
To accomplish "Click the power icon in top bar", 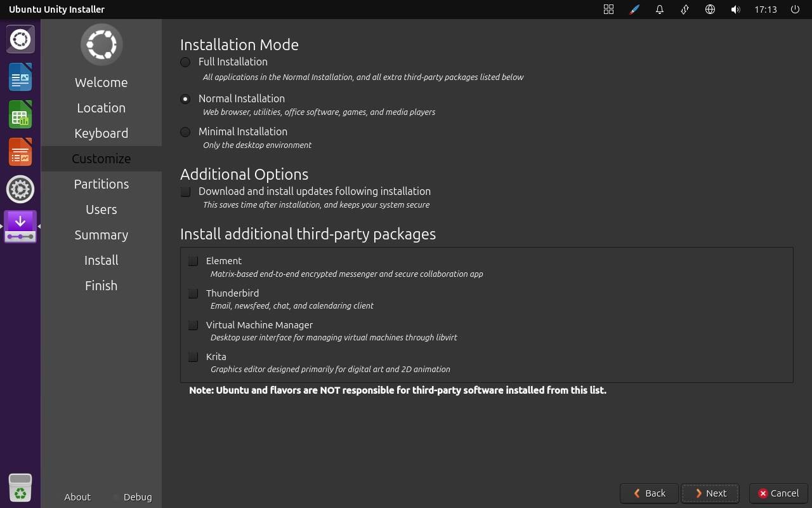I will (795, 10).
